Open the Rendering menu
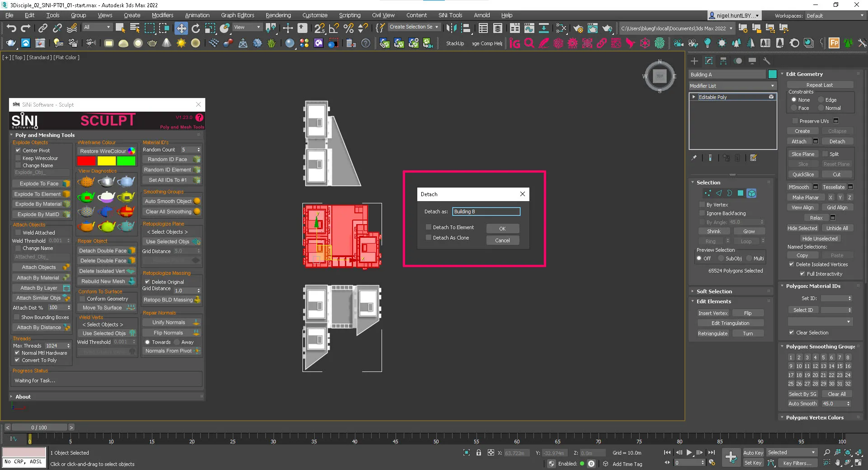 coord(278,15)
